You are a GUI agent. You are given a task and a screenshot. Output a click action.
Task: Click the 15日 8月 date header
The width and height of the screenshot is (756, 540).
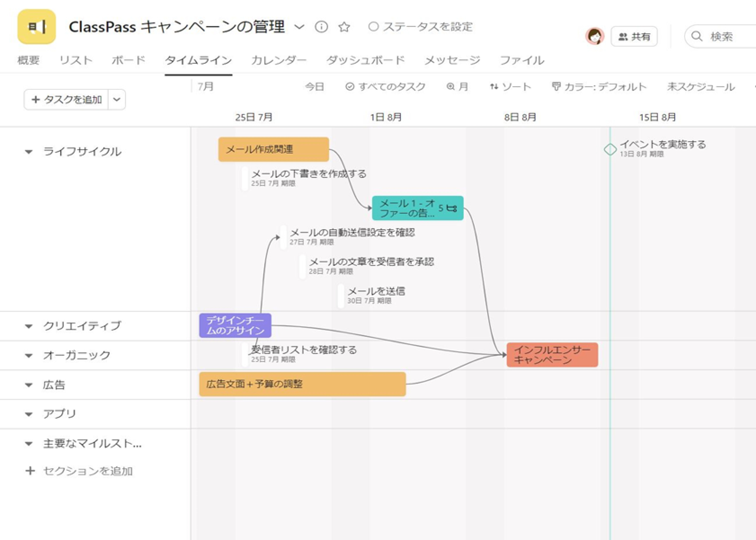657,117
